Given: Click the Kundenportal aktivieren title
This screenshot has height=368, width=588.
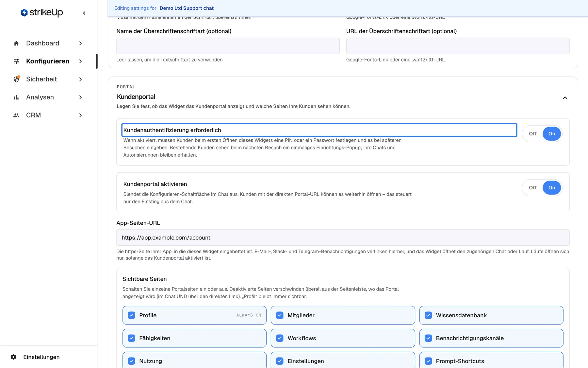Looking at the screenshot, I should coord(155,184).
